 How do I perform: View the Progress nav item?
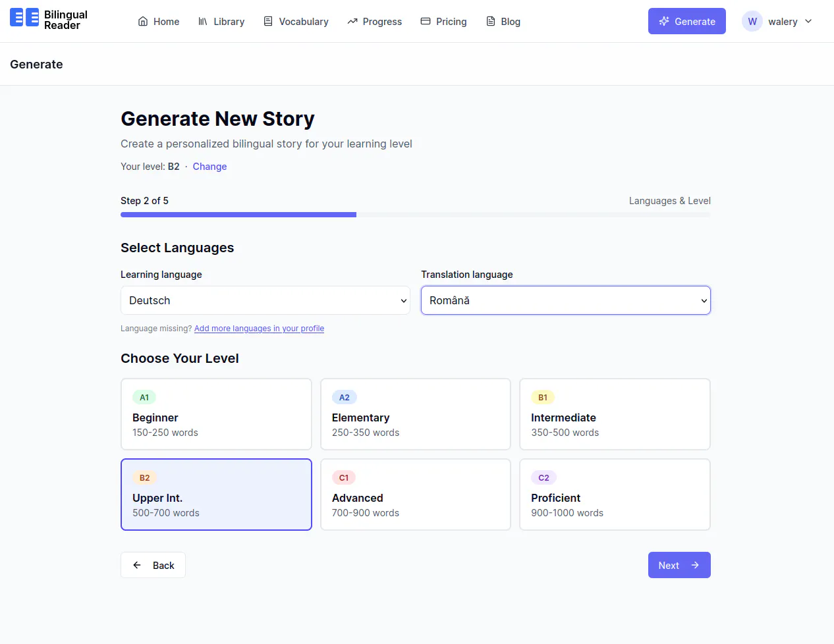coord(375,21)
